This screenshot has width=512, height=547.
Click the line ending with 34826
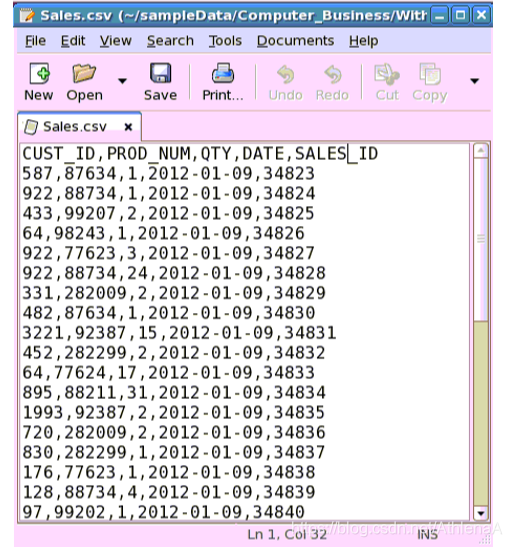[x=164, y=233]
